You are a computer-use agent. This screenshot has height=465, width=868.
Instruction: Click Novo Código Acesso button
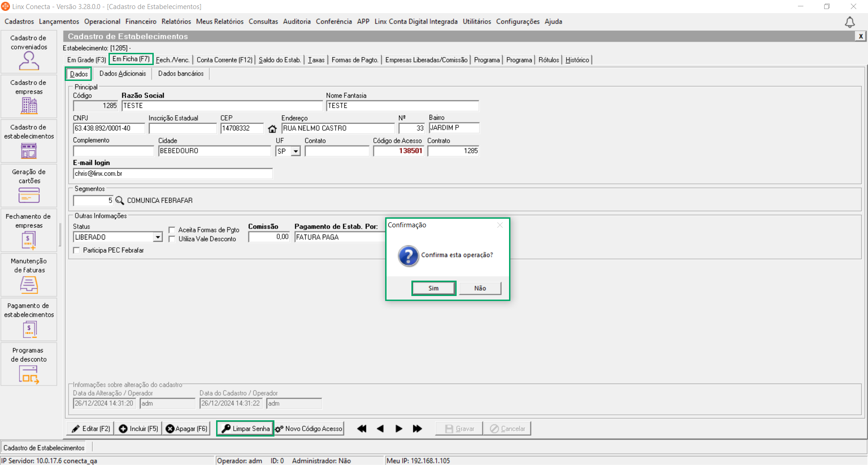point(309,428)
